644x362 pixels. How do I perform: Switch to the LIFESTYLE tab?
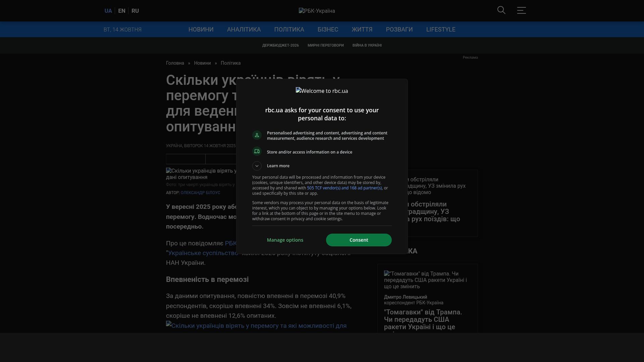tap(441, 29)
